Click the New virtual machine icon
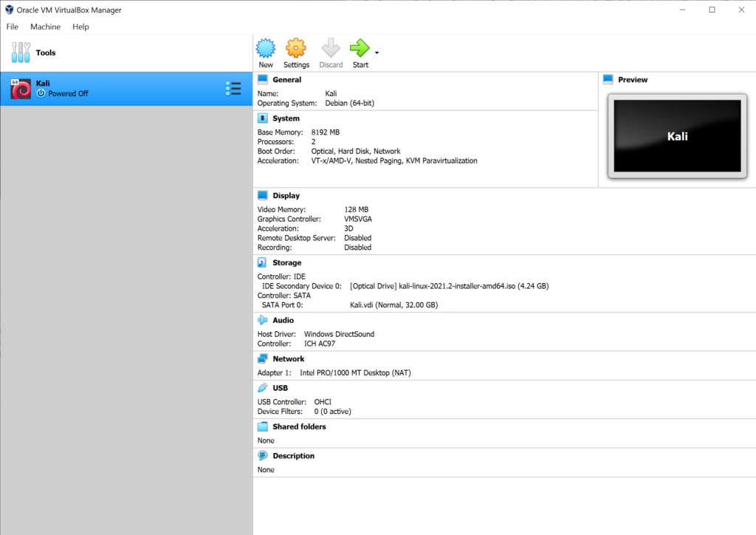 [x=266, y=48]
